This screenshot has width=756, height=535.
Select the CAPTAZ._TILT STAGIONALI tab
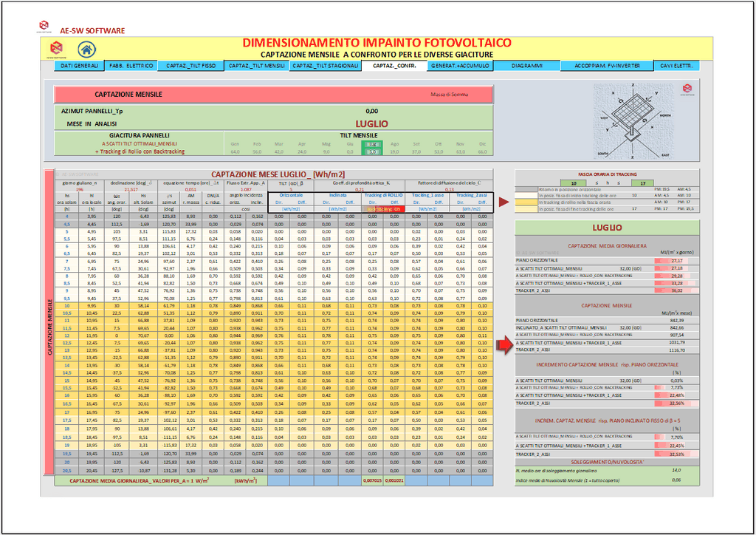[x=325, y=66]
